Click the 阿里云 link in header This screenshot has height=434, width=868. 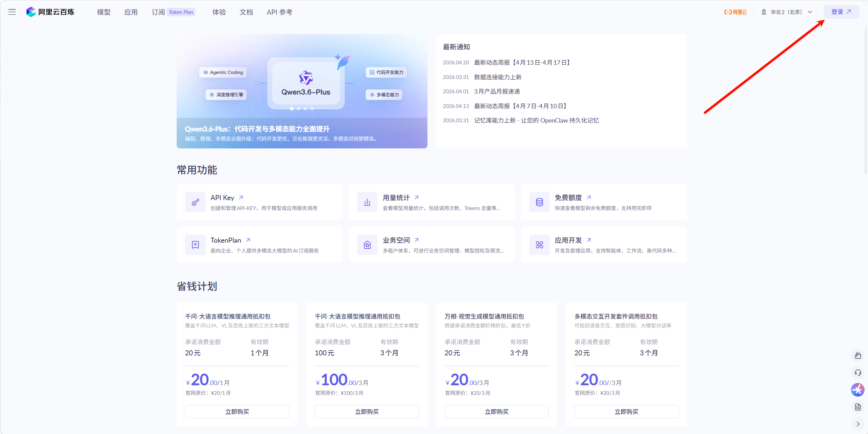(x=736, y=12)
